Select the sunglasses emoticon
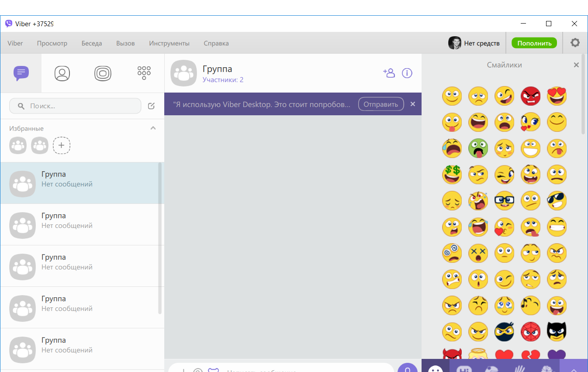588x372 pixels. point(557,201)
